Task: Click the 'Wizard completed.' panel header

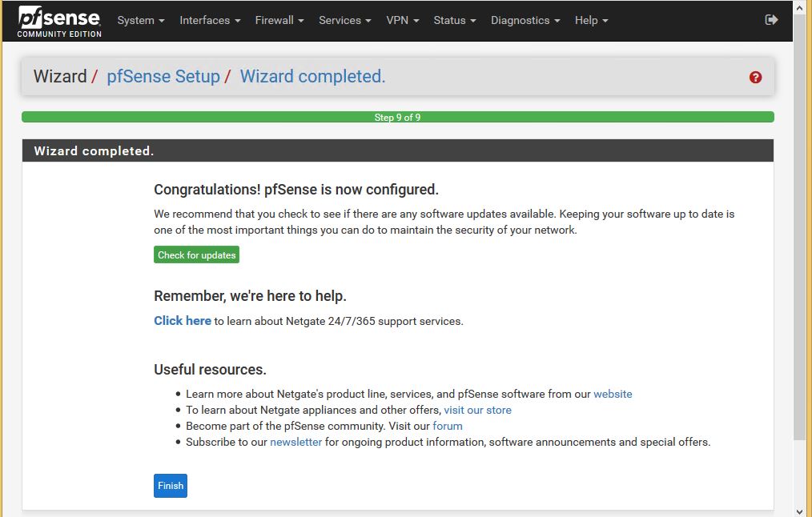Action: coord(398,150)
